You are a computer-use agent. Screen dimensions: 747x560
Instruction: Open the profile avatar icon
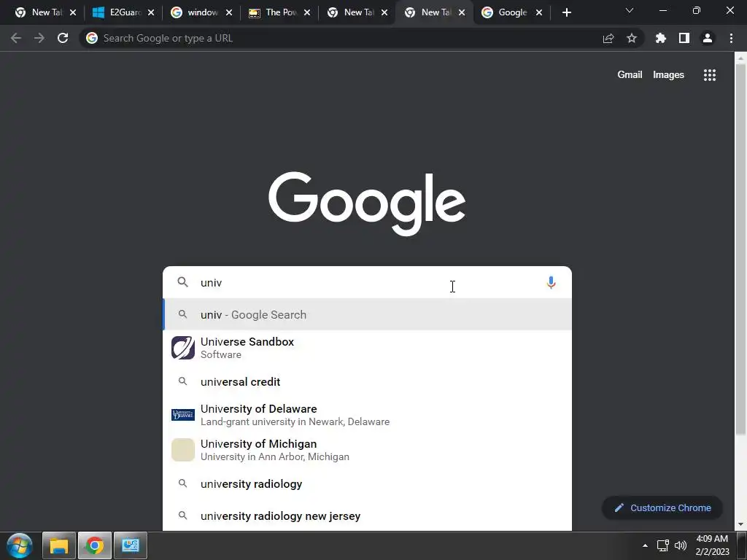(x=708, y=38)
